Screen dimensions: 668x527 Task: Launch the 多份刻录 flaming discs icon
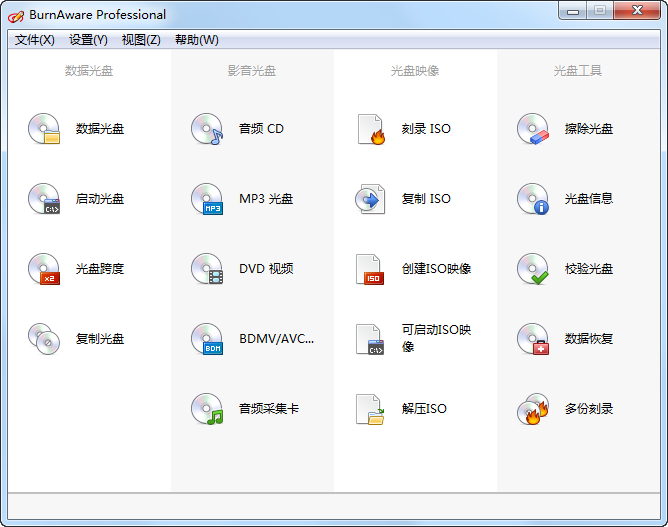pos(533,409)
